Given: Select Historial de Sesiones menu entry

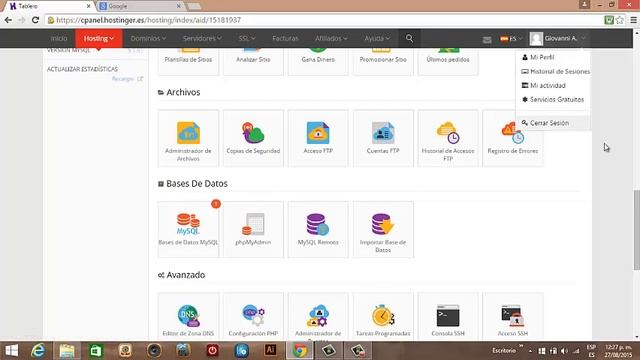Looking at the screenshot, I should pos(556,71).
